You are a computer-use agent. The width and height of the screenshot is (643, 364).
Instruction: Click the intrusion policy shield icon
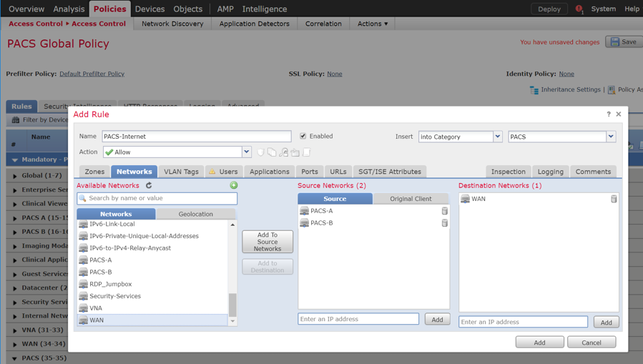260,152
